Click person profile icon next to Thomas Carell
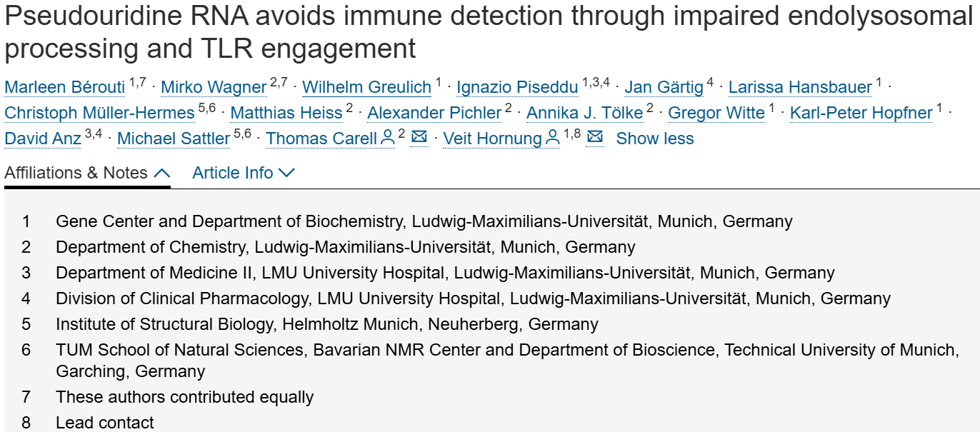 coord(388,139)
